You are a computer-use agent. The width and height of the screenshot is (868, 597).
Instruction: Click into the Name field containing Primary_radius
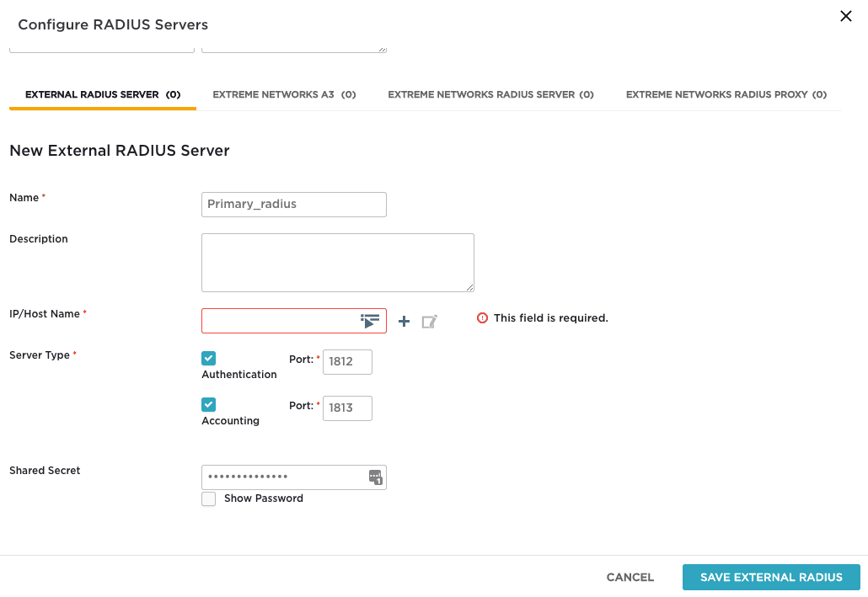(x=293, y=205)
